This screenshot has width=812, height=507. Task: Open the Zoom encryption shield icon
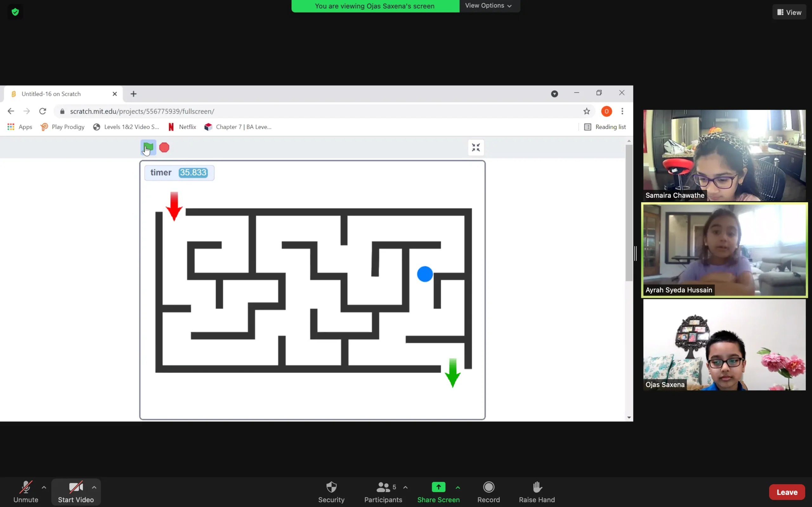(15, 12)
